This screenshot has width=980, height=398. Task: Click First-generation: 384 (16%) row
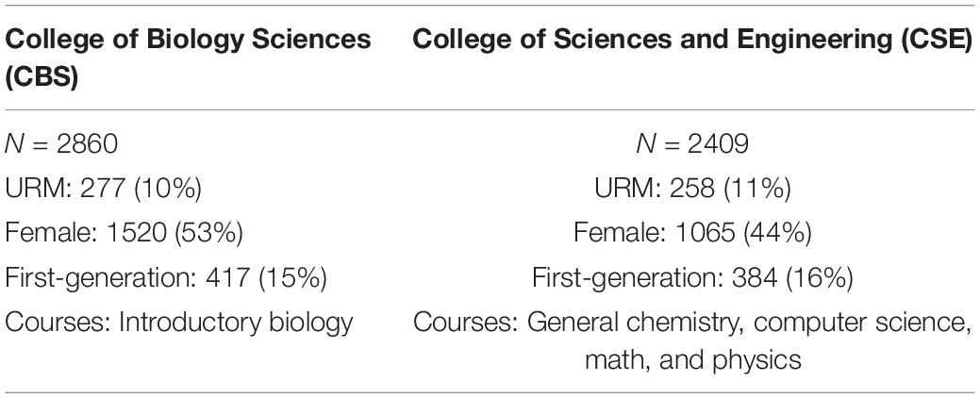pyautogui.click(x=692, y=279)
